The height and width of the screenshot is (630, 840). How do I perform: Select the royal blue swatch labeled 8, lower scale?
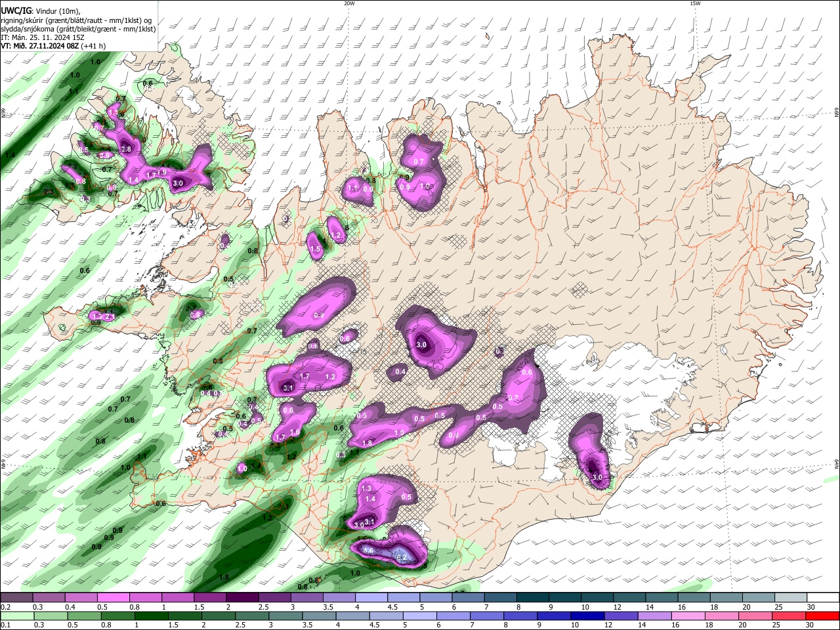520,616
